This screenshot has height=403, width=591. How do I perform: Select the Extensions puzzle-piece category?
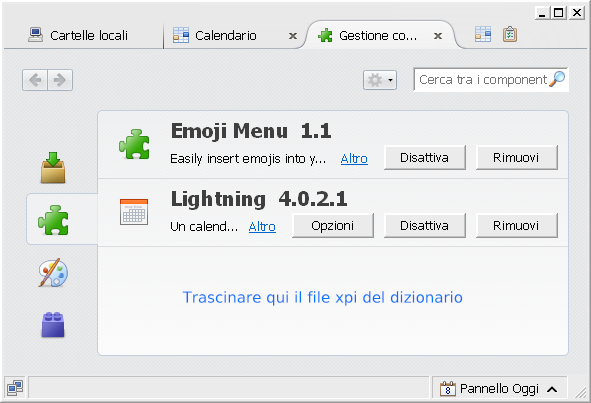[53, 220]
